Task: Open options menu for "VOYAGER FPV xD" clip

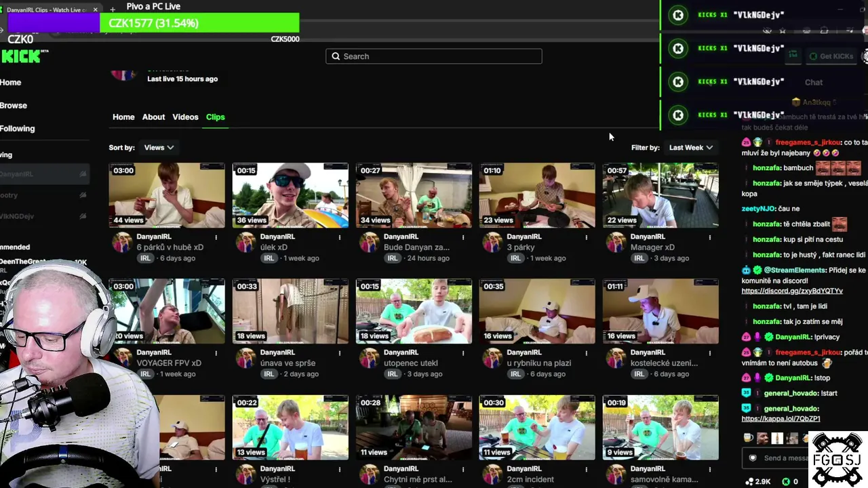Action: [216, 353]
